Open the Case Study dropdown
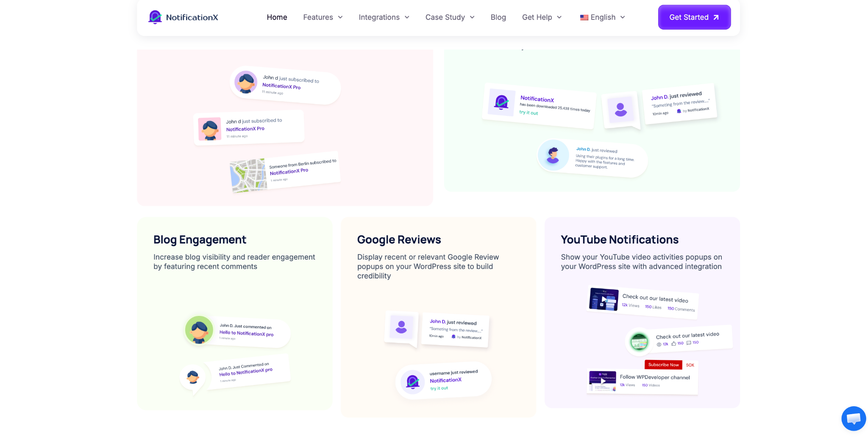This screenshot has height=440, width=868. 450,17
